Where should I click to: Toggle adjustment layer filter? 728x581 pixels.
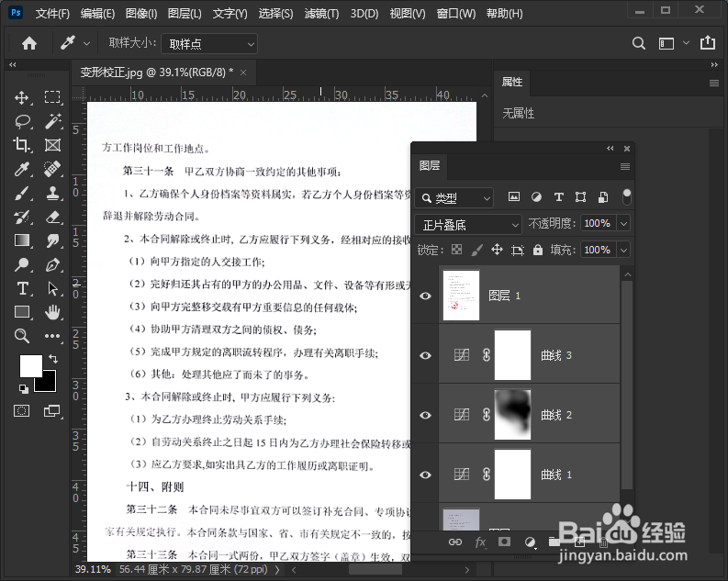(x=536, y=197)
